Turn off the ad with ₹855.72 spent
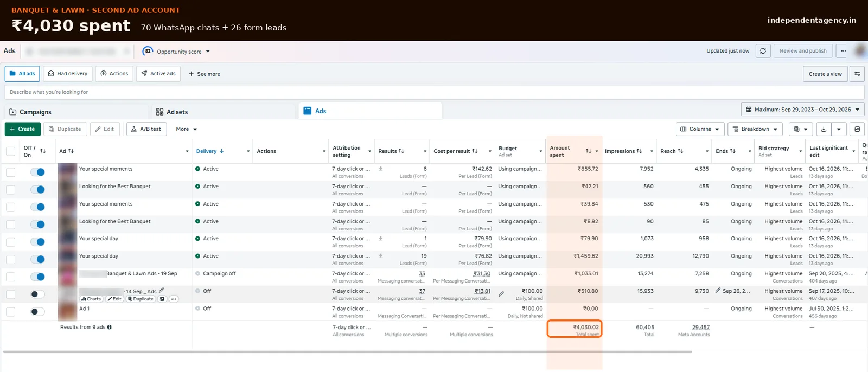The width and height of the screenshot is (868, 372). click(37, 172)
